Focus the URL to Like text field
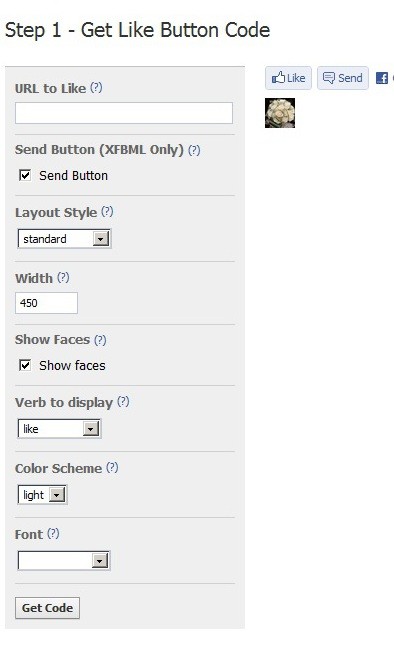The height and width of the screenshot is (650, 394). tap(124, 113)
